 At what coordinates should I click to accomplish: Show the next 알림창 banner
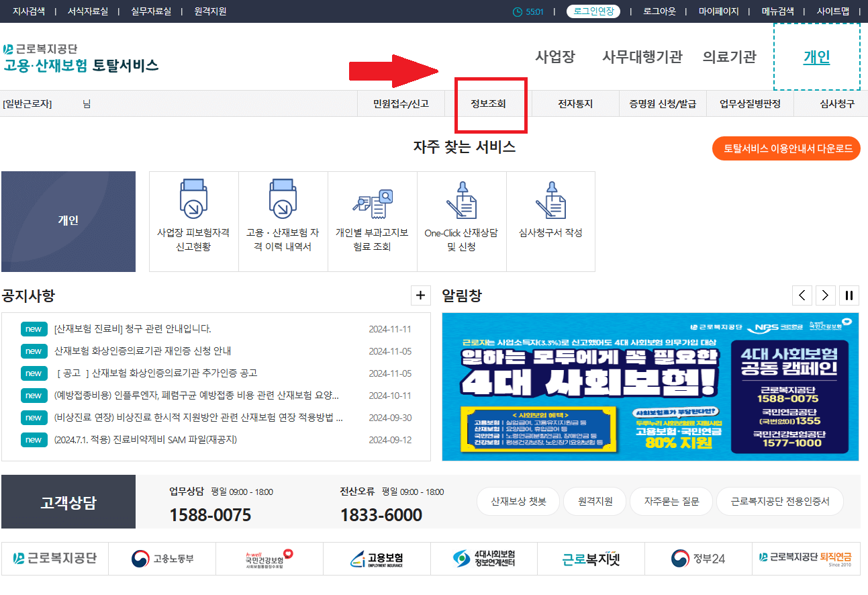tap(825, 295)
